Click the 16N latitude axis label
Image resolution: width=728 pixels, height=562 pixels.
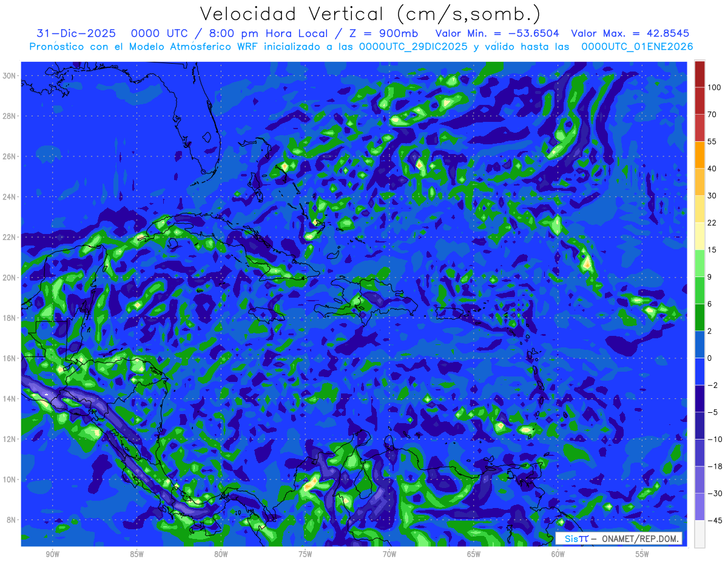(10, 358)
